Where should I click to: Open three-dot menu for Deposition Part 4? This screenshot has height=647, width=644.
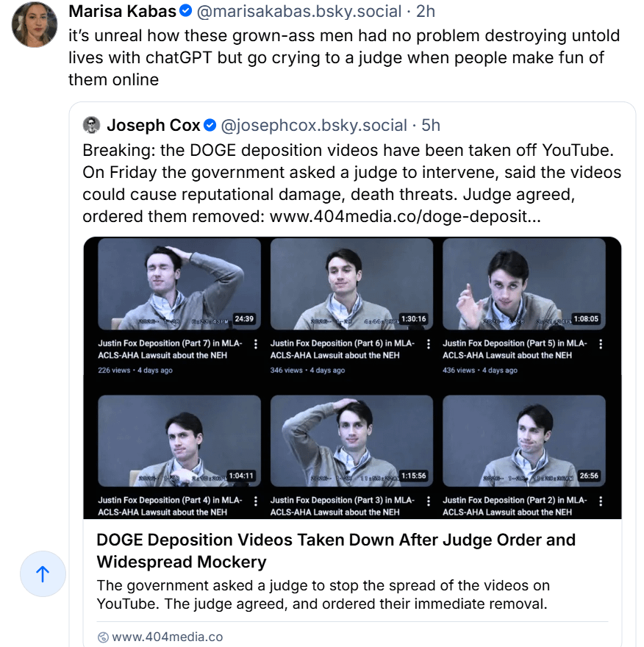coord(255,501)
